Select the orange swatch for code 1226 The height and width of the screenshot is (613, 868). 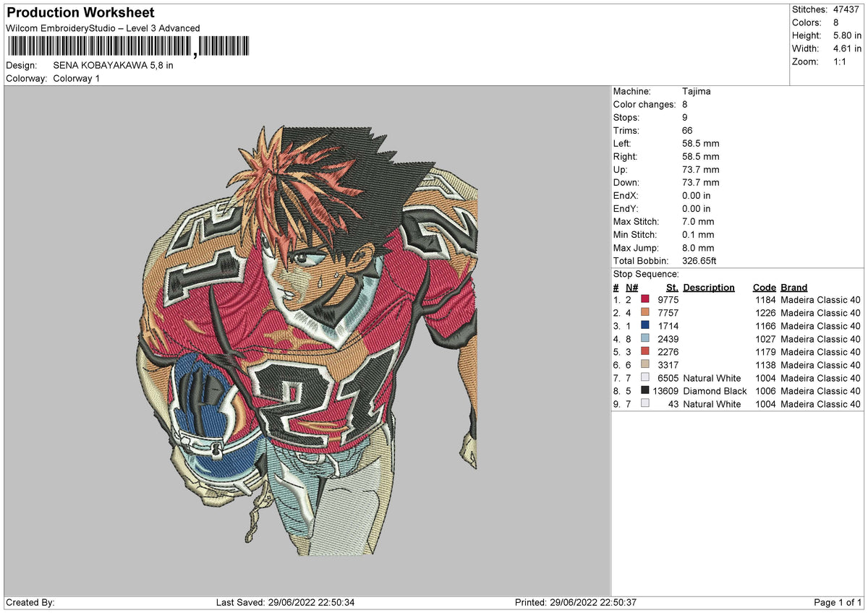[645, 313]
